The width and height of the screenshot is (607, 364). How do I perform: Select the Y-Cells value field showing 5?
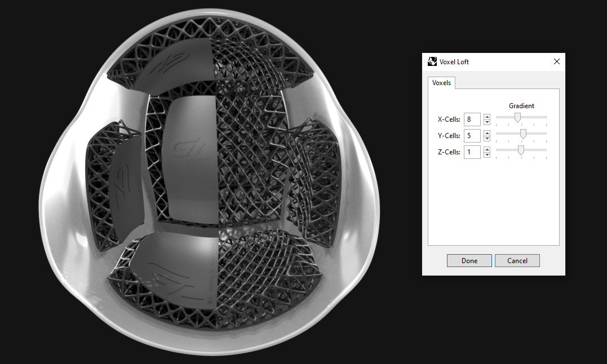click(x=472, y=135)
